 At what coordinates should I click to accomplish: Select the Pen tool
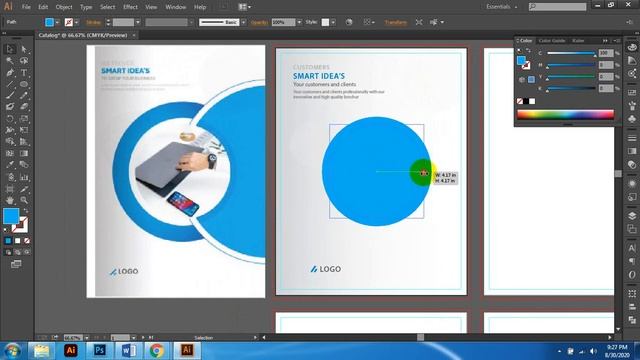[x=10, y=73]
